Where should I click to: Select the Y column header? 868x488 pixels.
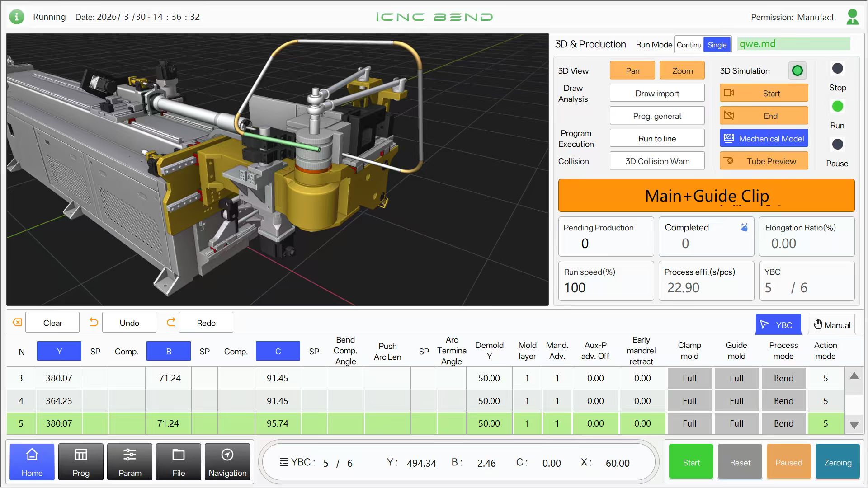tap(59, 351)
